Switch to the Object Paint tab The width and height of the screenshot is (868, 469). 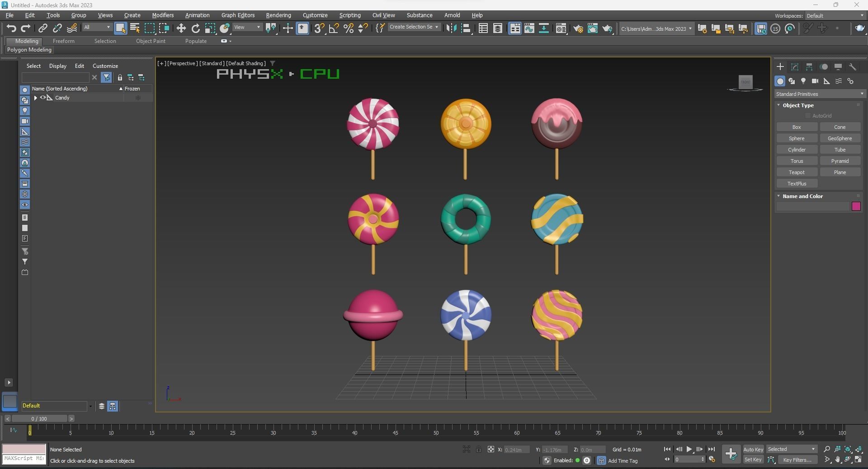(x=151, y=41)
